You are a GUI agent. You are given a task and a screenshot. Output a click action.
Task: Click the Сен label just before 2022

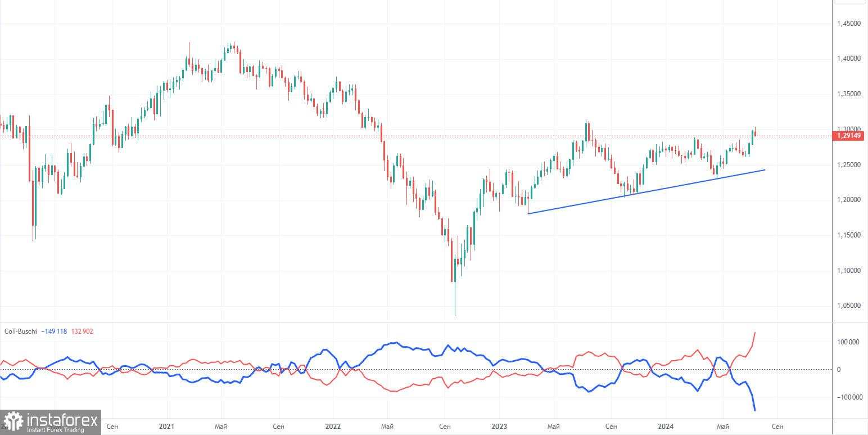pos(278,427)
